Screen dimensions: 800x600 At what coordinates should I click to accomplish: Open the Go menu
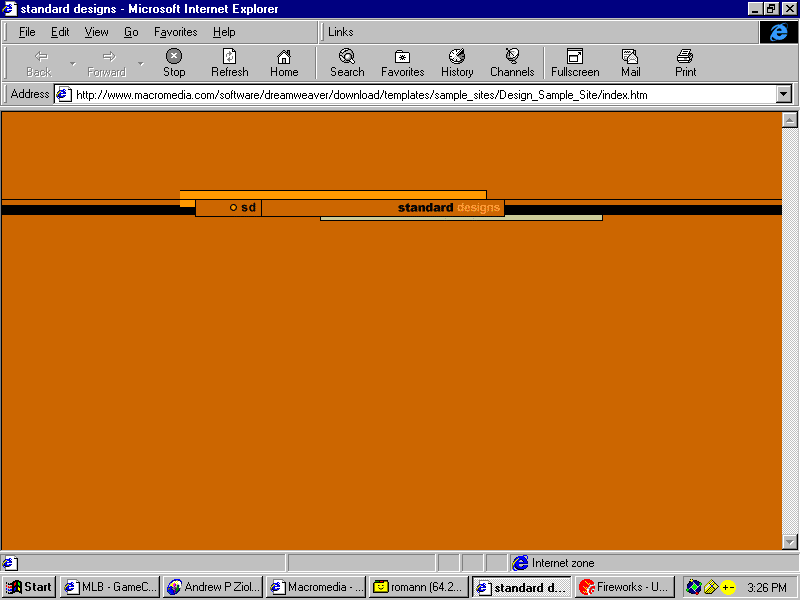click(x=131, y=32)
